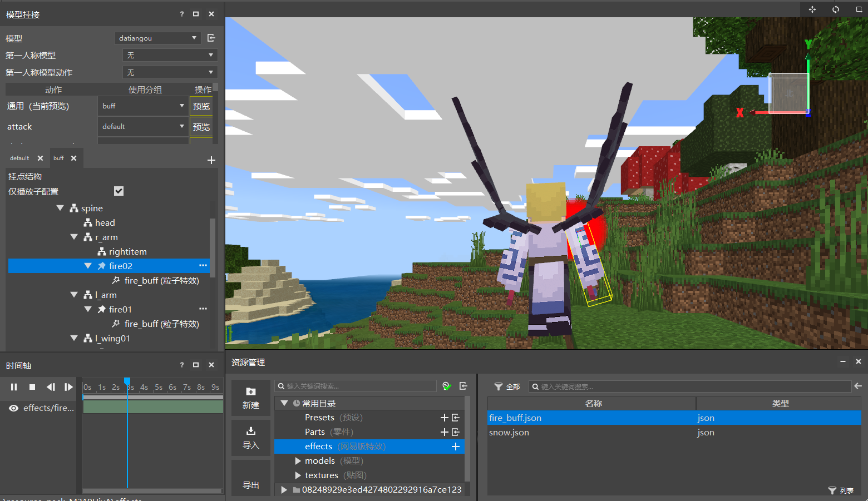This screenshot has height=501, width=868.
Task: Click the back arrow in resource file list
Action: coord(858,386)
